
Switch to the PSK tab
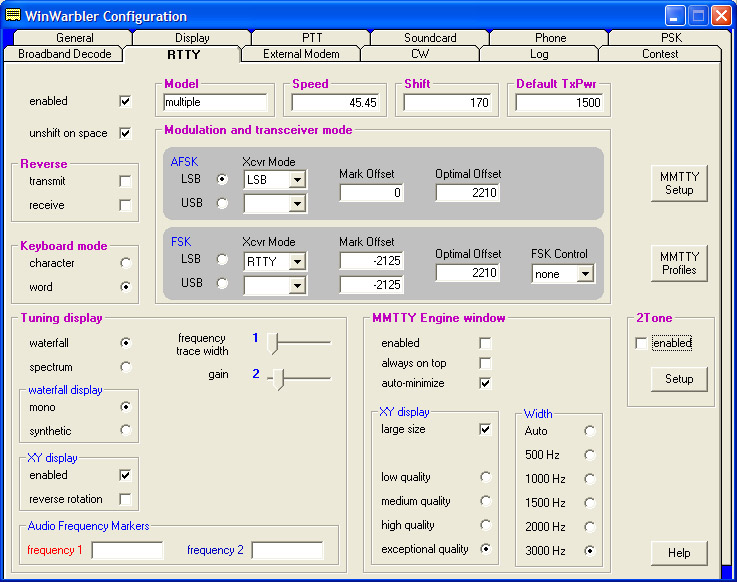pyautogui.click(x=671, y=38)
